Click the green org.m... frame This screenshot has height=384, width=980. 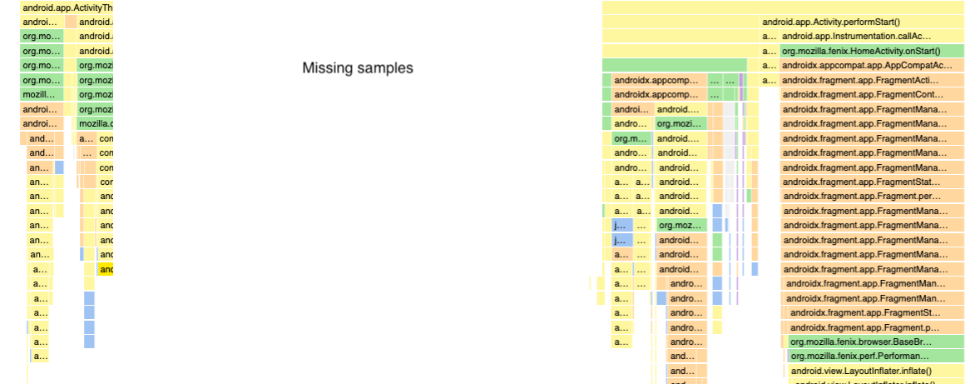click(x=631, y=138)
